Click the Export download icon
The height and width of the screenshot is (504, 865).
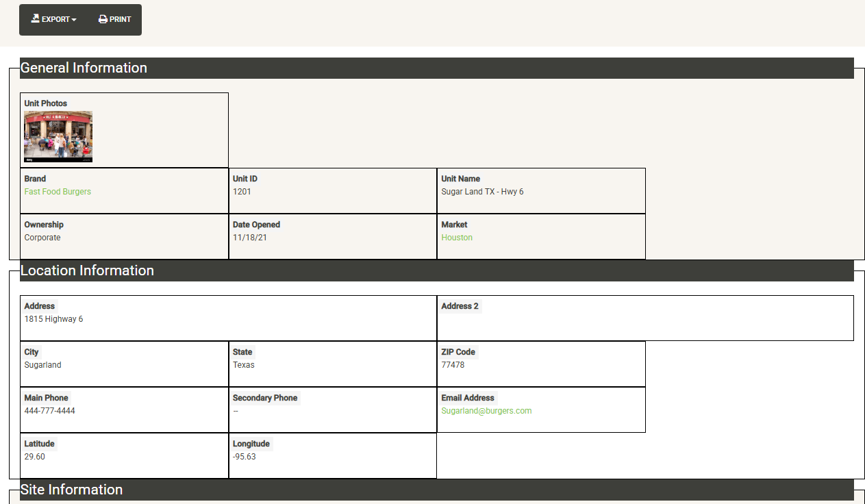(36, 19)
